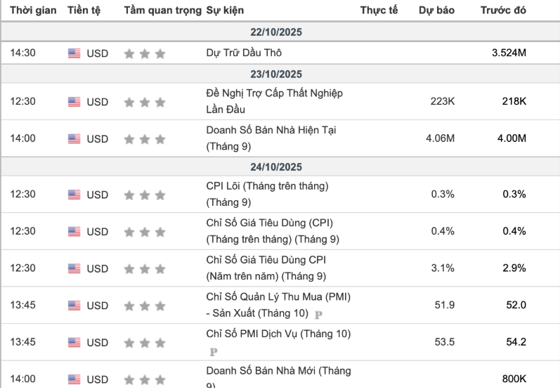
Task: Click the US flag in the Doanh Số Bán Nhà Mới row
Action: coord(74,380)
